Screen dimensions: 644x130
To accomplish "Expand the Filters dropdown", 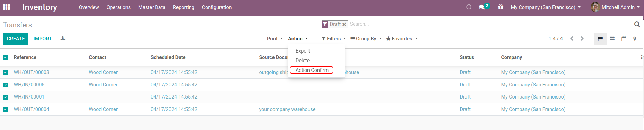I will point(334,39).
